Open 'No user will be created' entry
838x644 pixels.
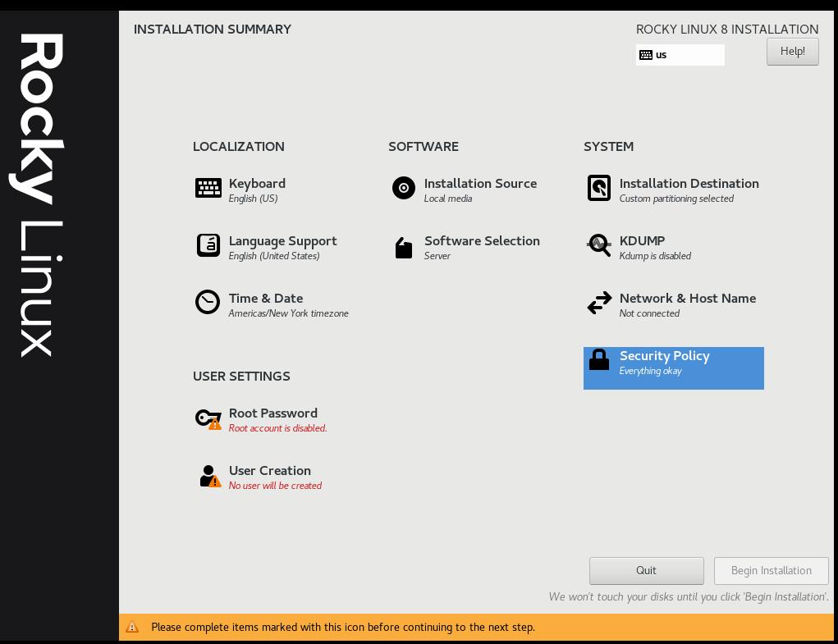click(275, 486)
